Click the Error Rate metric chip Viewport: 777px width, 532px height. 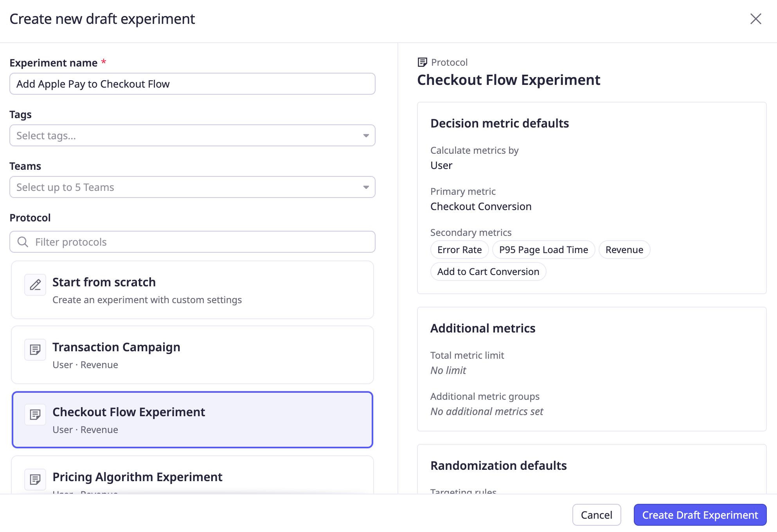point(460,250)
